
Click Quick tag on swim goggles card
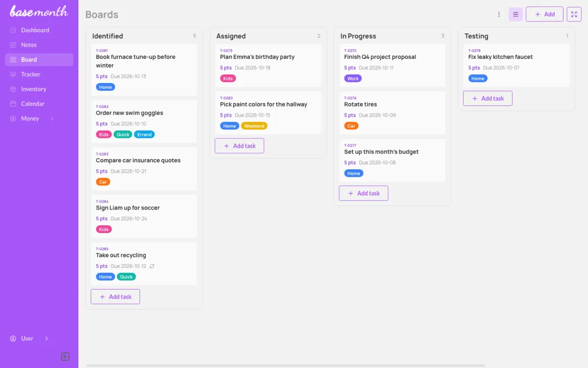(x=123, y=134)
